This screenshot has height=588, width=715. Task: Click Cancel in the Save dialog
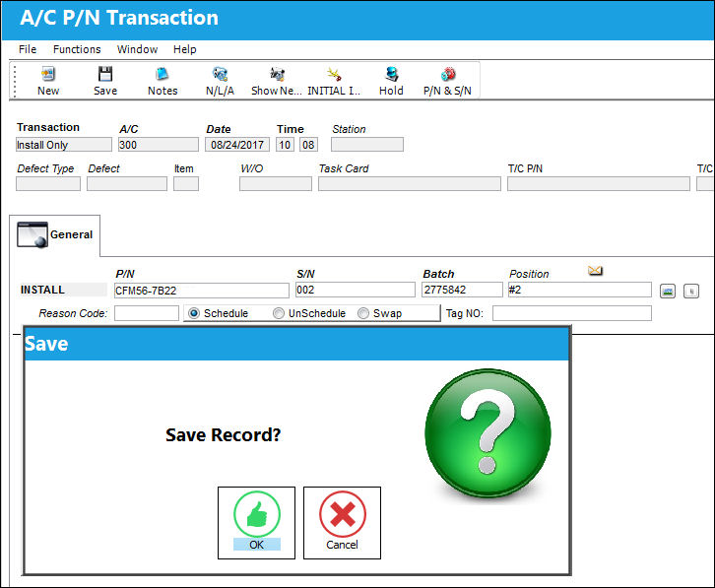(342, 523)
